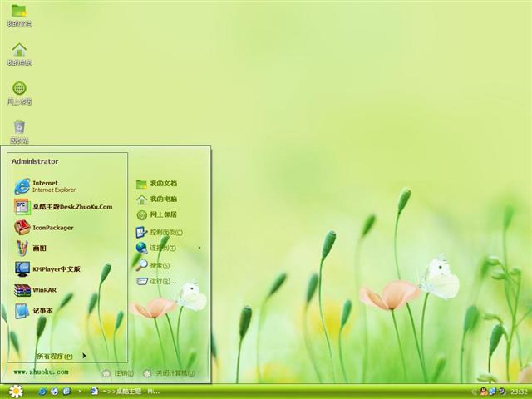Click the IconPackager red box icon
The height and width of the screenshot is (399, 532).
22,227
